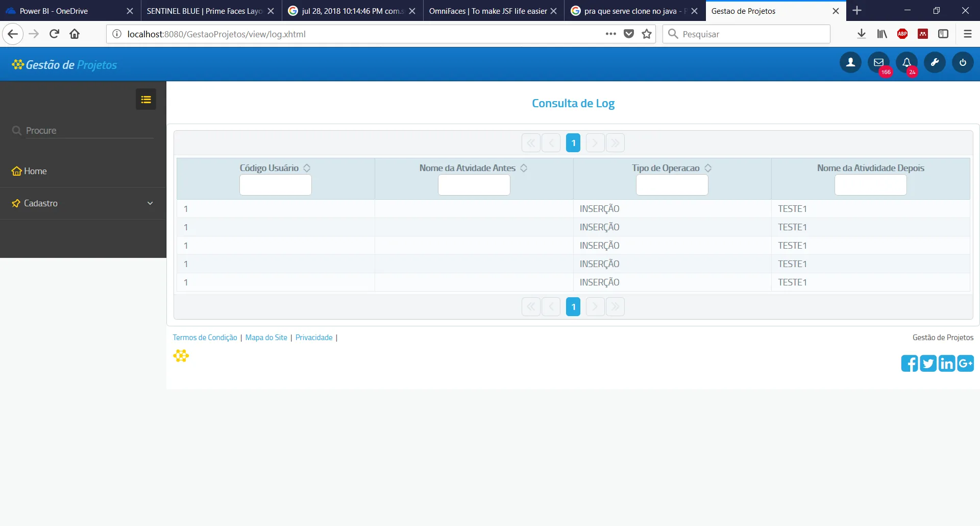Open the LinkedIn icon in footer
Viewport: 980px width, 526px height.
[x=947, y=363]
